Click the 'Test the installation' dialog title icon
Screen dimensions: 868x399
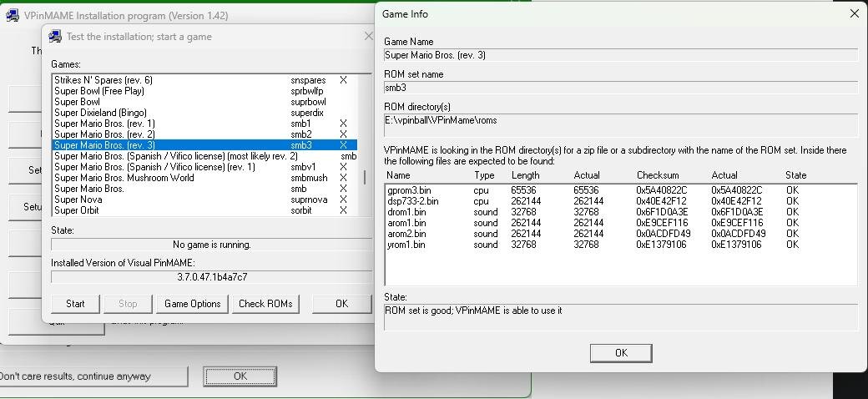pyautogui.click(x=55, y=36)
